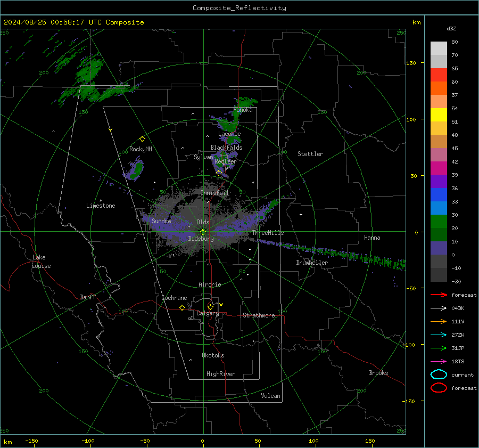The height and width of the screenshot is (448, 479).
Task: Select the purple 39 dBZ color swatch
Action: [x=439, y=182]
